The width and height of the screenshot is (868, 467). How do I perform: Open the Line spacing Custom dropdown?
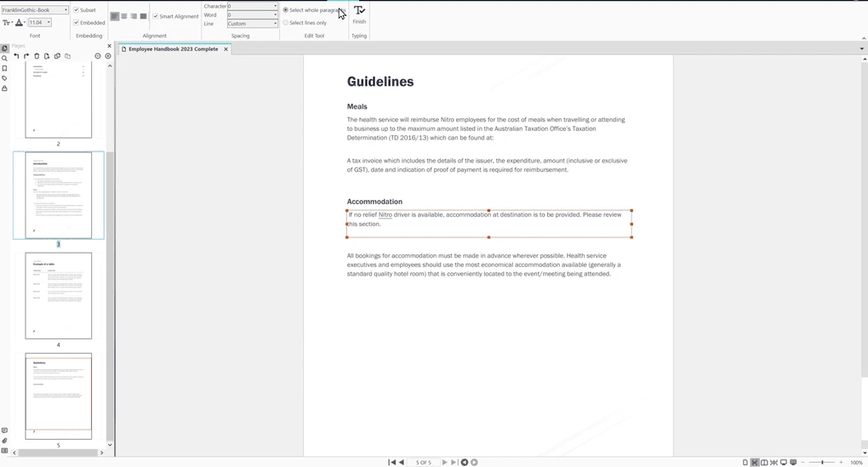[x=253, y=24]
